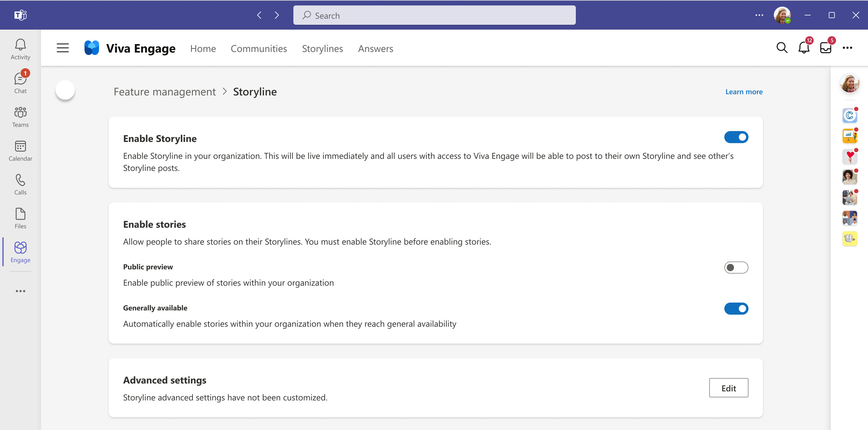Open the Viva Engage hamburger menu
Viewport: 868px width, 430px height.
tap(63, 48)
